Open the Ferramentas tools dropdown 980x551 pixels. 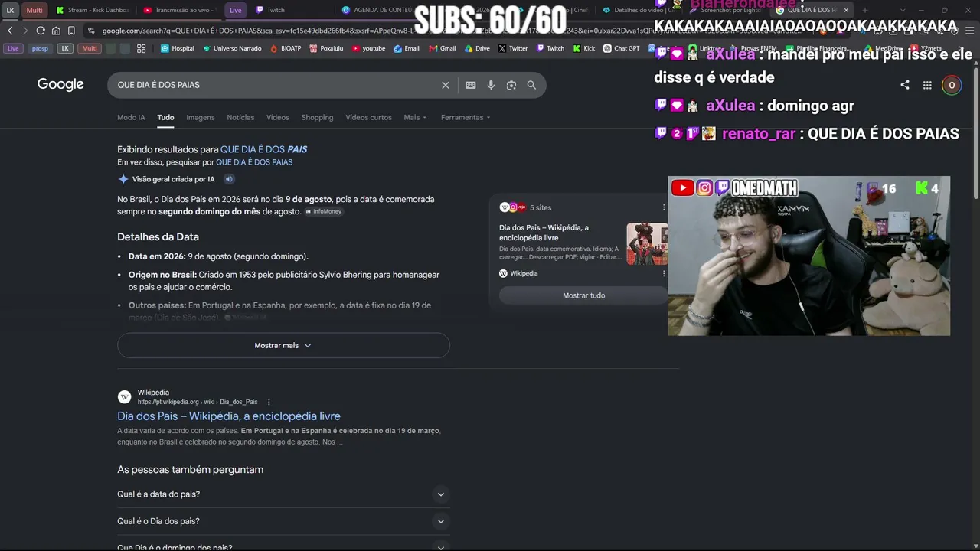(x=465, y=117)
